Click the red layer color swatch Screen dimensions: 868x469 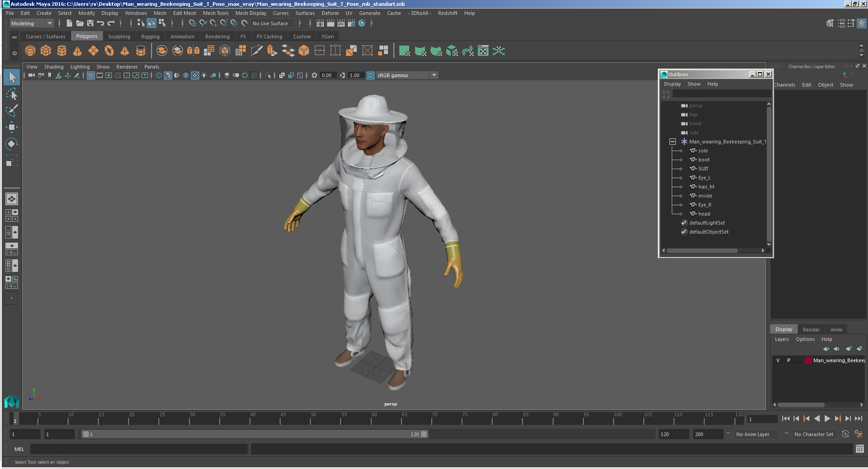click(x=808, y=360)
